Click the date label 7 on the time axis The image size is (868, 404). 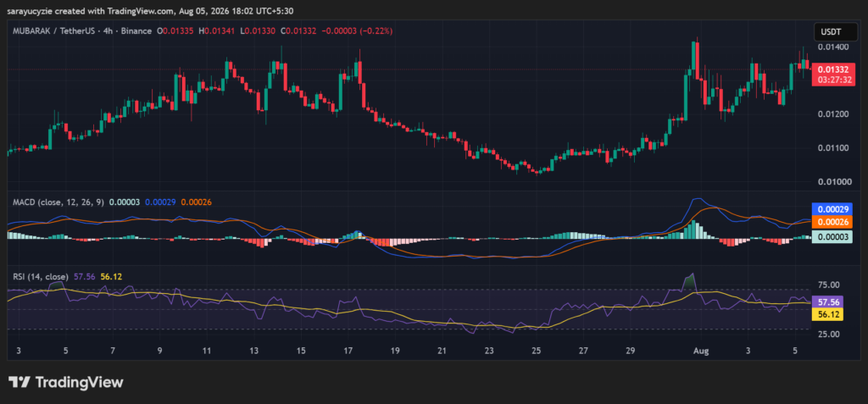[113, 351]
